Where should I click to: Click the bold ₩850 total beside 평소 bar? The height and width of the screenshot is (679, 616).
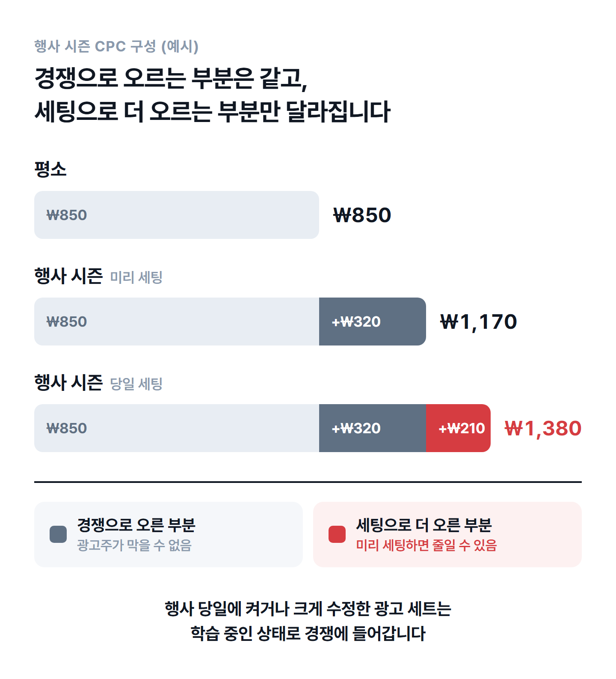tap(362, 215)
